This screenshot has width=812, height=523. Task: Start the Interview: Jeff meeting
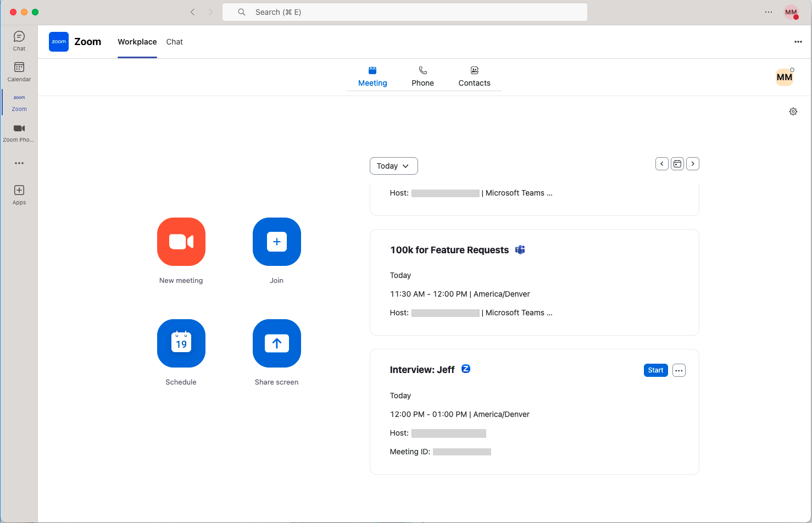coord(655,370)
